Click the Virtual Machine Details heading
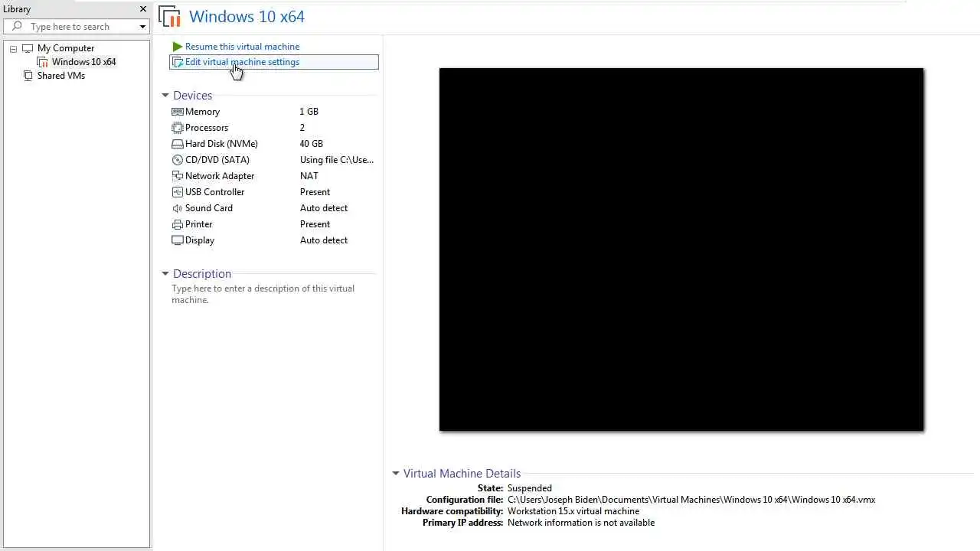Screen dimensions: 980x551 point(462,474)
